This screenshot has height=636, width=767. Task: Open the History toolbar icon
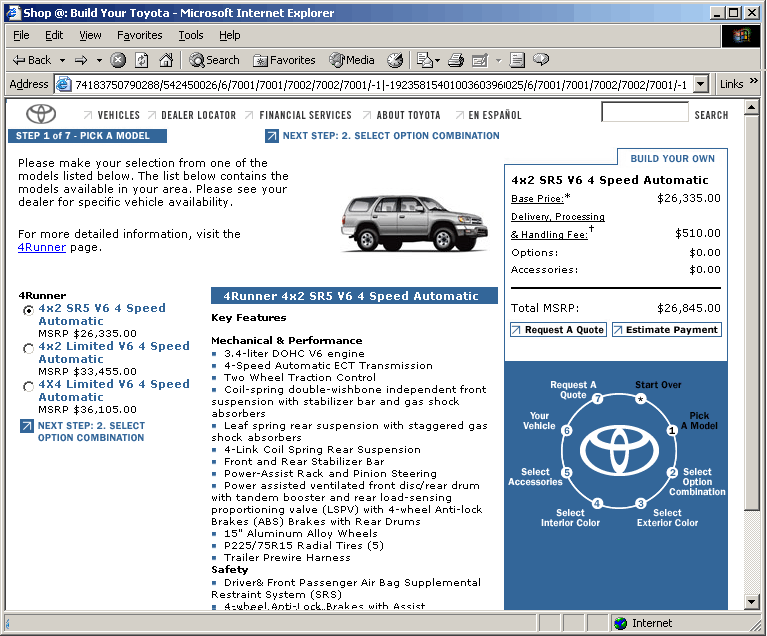[395, 60]
